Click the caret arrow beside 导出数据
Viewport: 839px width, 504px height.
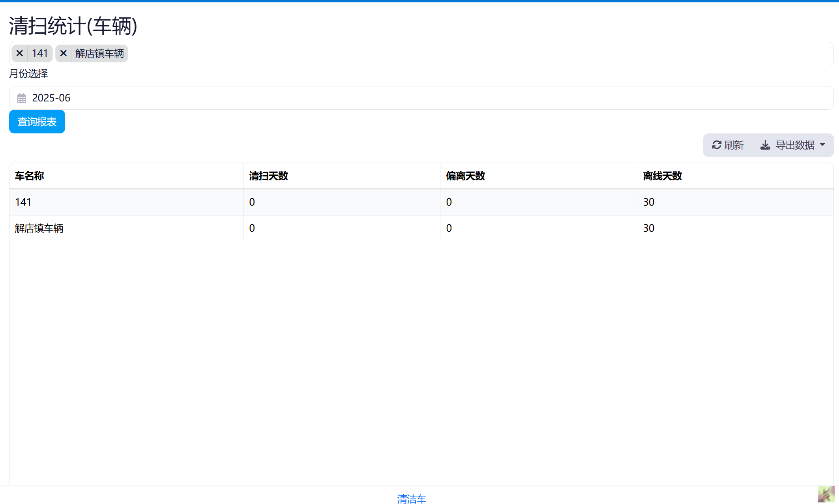click(822, 145)
